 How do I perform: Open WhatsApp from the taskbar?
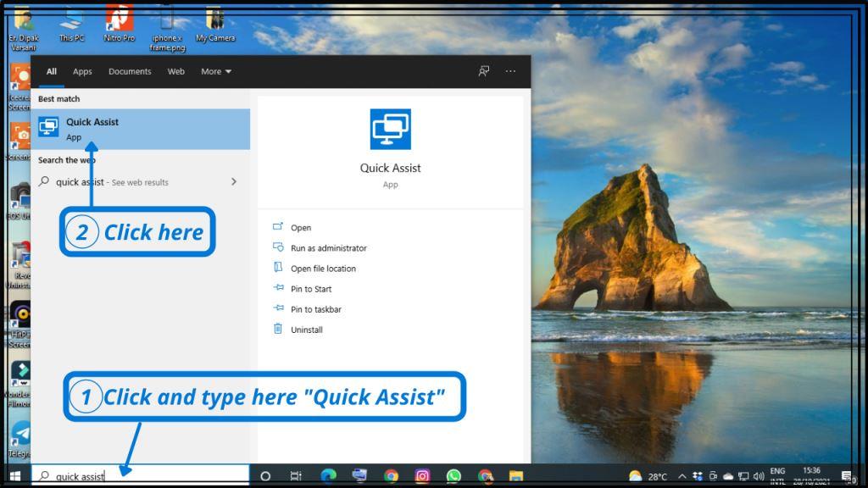click(453, 476)
